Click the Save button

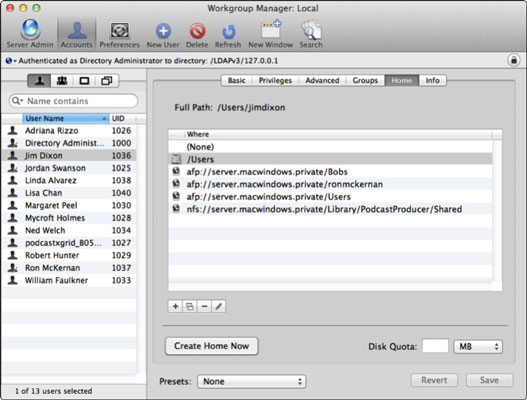[489, 380]
